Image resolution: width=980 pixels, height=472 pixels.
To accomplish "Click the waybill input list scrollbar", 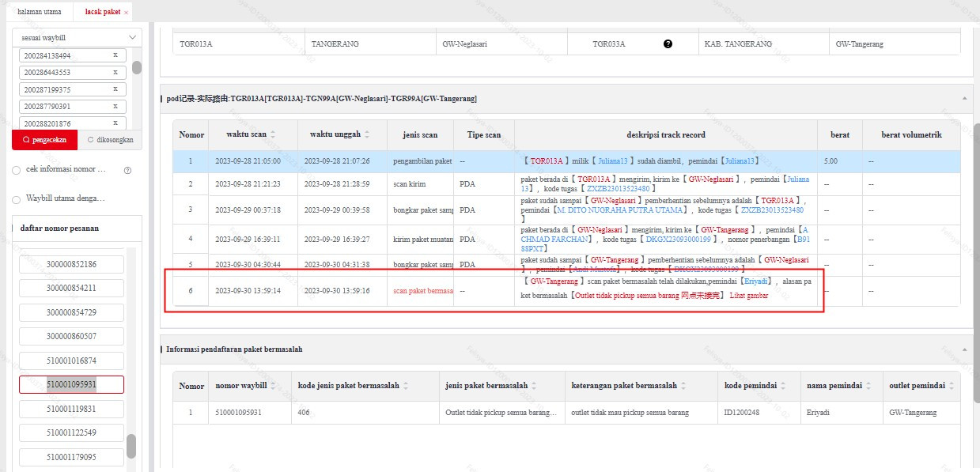I will point(136,67).
